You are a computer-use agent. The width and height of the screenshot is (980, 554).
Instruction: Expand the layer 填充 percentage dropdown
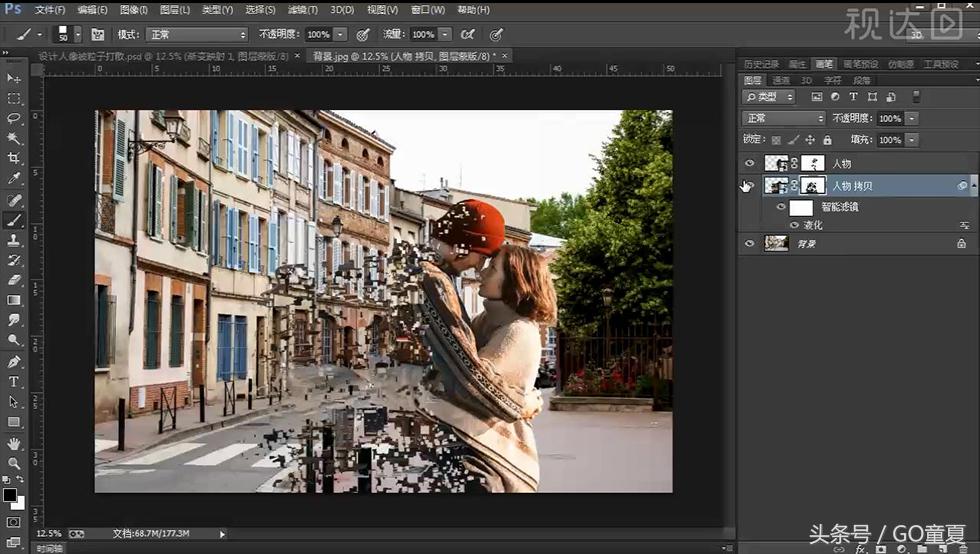point(911,140)
